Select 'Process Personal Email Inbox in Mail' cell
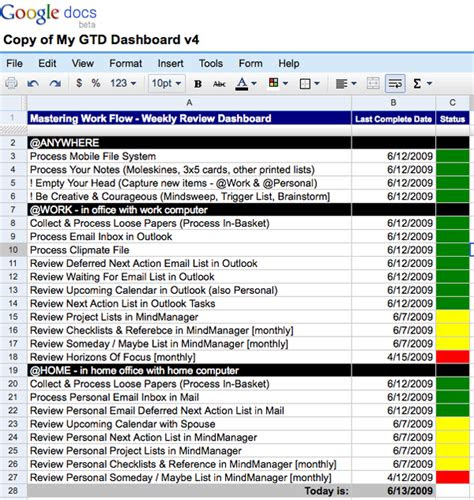The image size is (474, 500). pyautogui.click(x=189, y=397)
